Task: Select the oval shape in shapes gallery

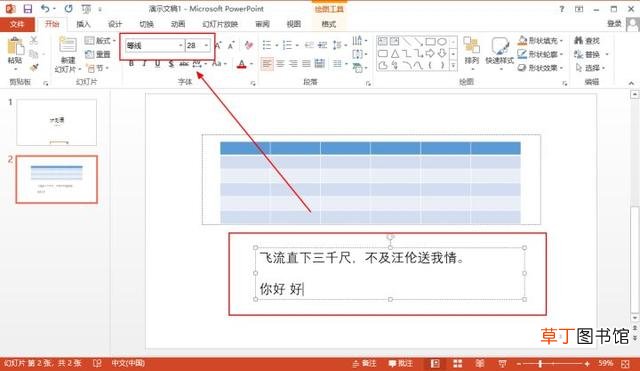Action: point(442,42)
